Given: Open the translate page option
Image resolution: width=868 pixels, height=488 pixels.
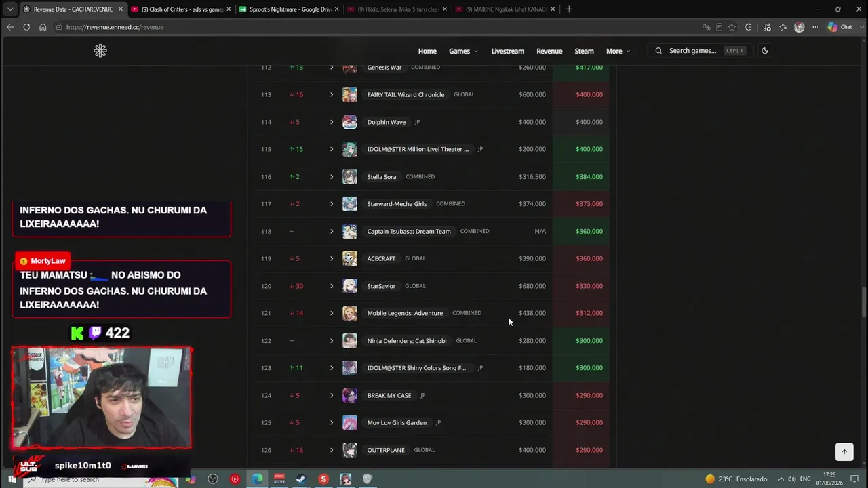Looking at the screenshot, I should click(707, 27).
